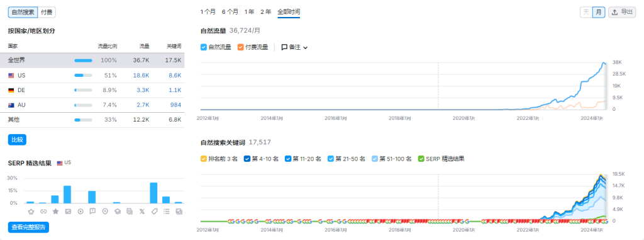
Task: Click the 流量比例 column header
Action: [107, 46]
